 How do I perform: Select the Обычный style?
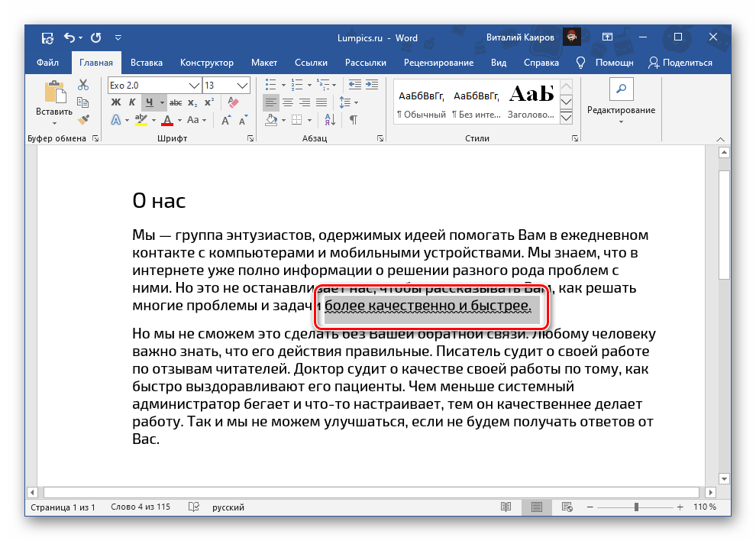pos(422,103)
